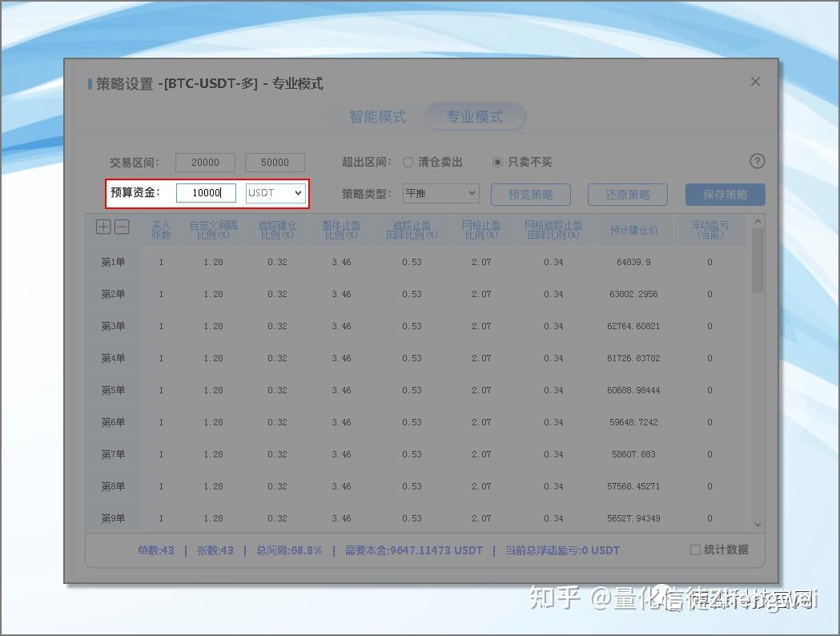Click the scrollbar down arrow in table

758,524
